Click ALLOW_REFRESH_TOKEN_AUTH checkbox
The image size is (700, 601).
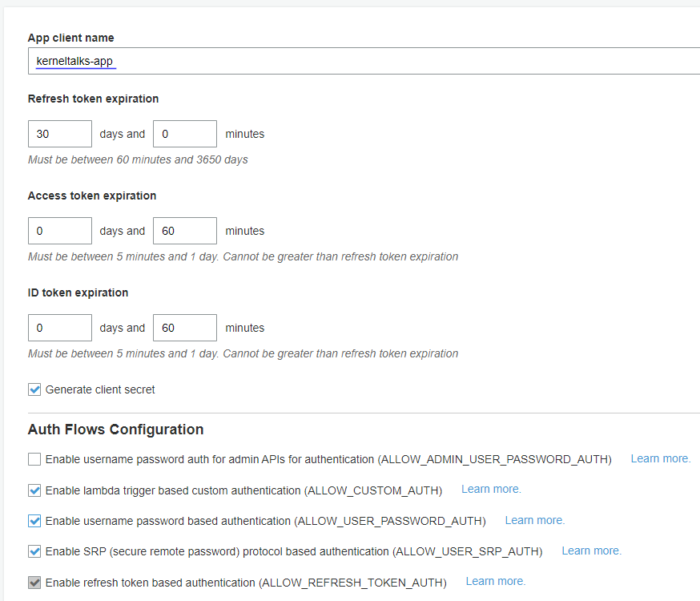[x=34, y=583]
